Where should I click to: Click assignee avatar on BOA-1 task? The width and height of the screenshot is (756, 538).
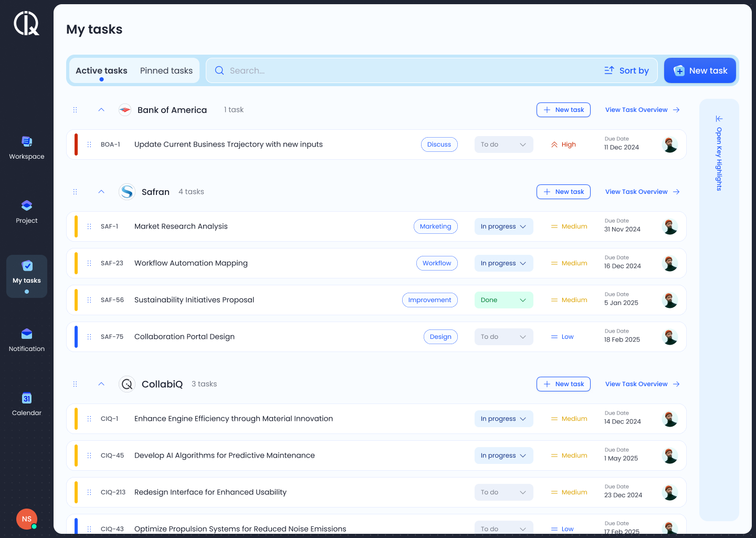pyautogui.click(x=670, y=144)
